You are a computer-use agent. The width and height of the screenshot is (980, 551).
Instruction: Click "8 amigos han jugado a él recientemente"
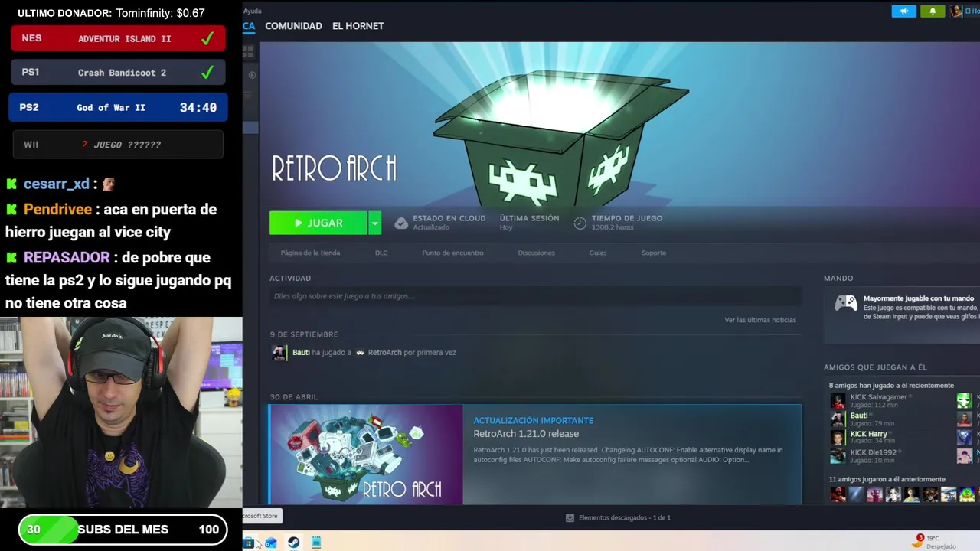tap(891, 386)
